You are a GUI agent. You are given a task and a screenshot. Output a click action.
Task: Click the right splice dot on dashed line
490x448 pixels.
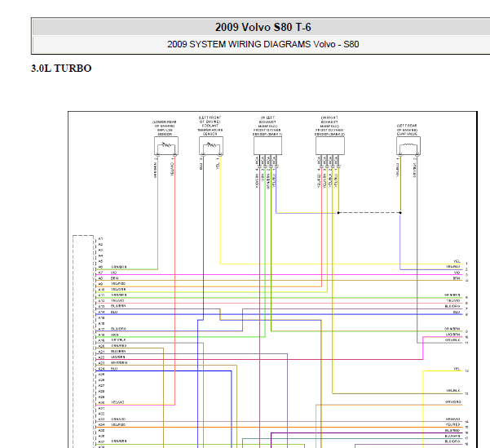(400, 213)
